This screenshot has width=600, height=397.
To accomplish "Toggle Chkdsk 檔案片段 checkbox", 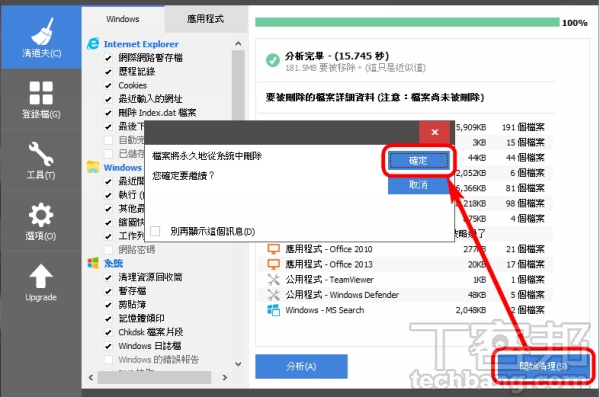I will tap(108, 332).
